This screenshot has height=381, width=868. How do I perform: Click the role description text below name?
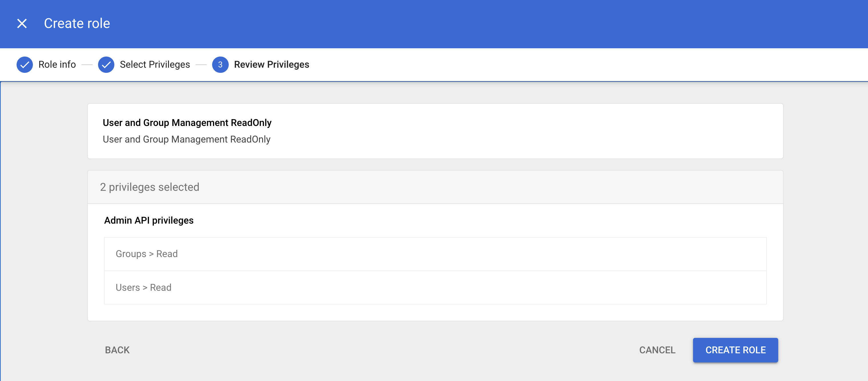(x=186, y=139)
